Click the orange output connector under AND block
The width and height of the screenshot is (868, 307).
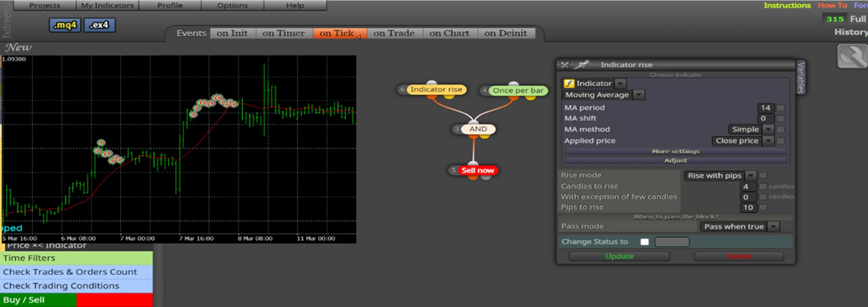tap(473, 136)
